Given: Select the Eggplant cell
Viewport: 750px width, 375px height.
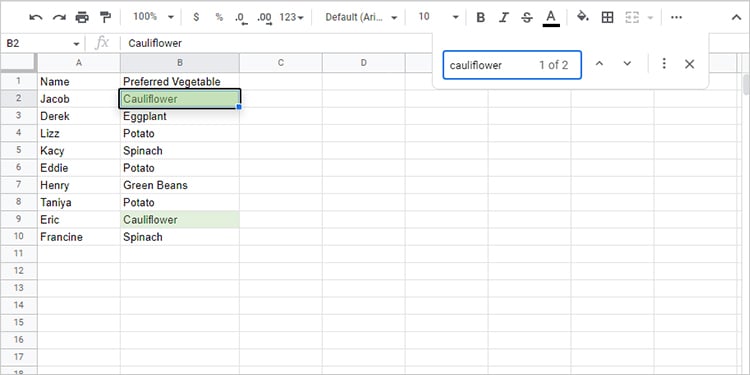Looking at the screenshot, I should tap(180, 116).
